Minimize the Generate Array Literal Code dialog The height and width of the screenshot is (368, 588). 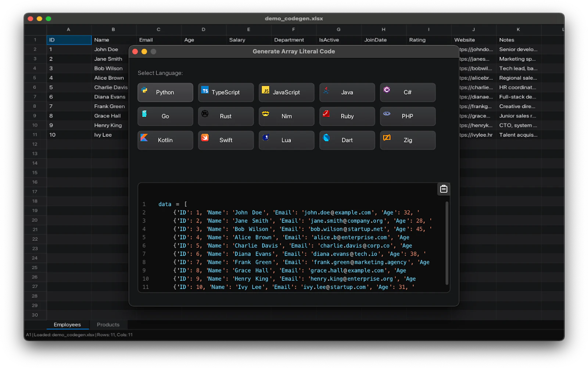[144, 52]
